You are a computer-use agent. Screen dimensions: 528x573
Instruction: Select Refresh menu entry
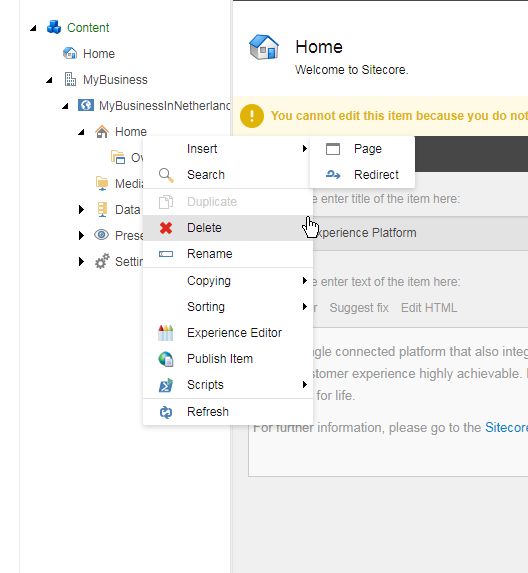pyautogui.click(x=228, y=412)
